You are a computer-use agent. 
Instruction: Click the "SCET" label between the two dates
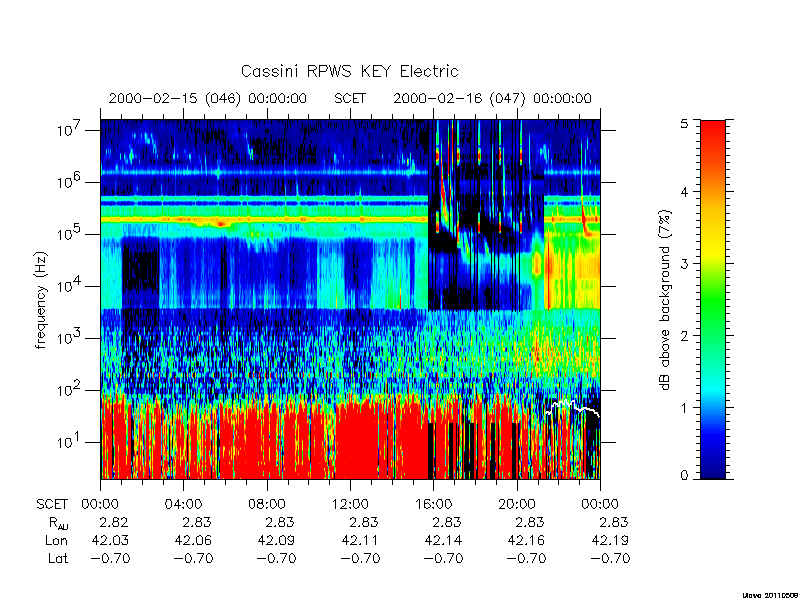point(350,98)
